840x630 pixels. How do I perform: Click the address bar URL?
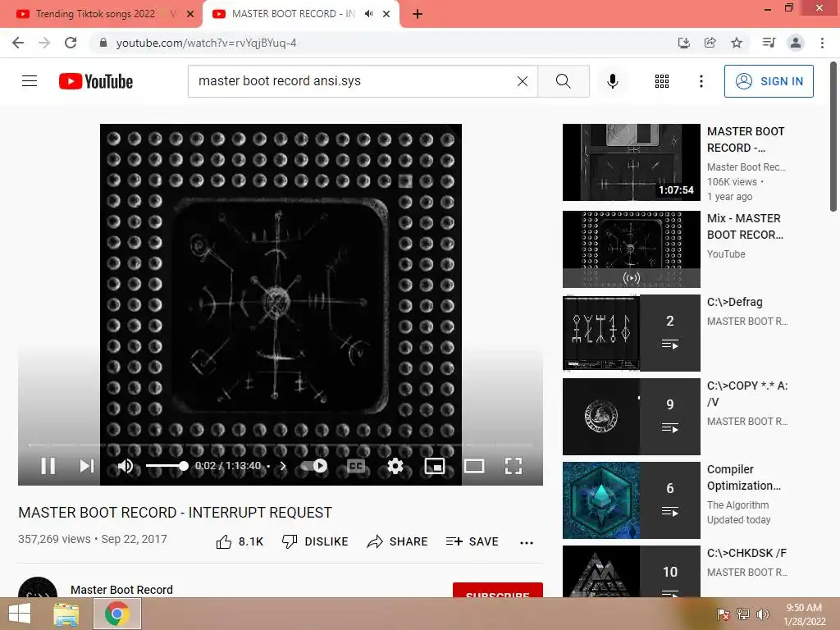point(206,43)
